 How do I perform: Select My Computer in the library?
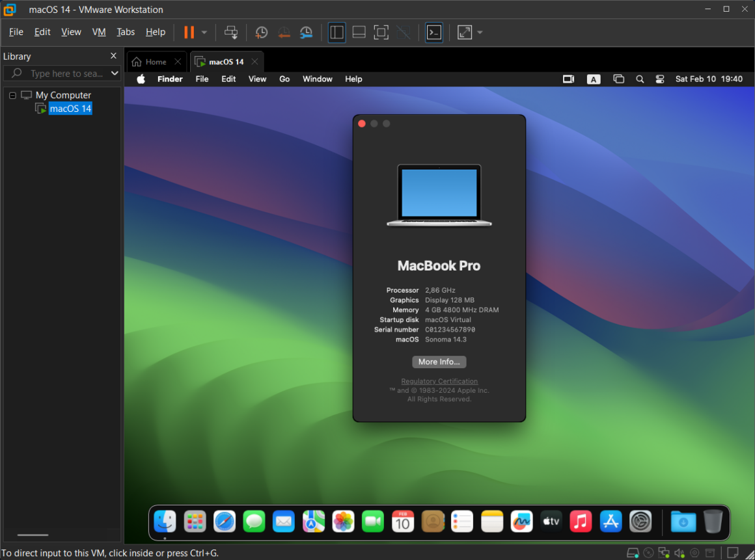click(x=63, y=95)
